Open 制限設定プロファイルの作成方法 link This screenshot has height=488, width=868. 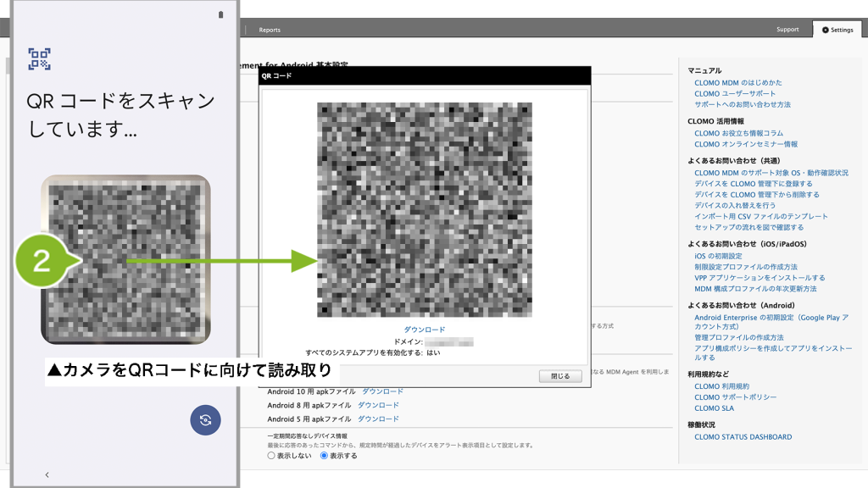click(746, 267)
